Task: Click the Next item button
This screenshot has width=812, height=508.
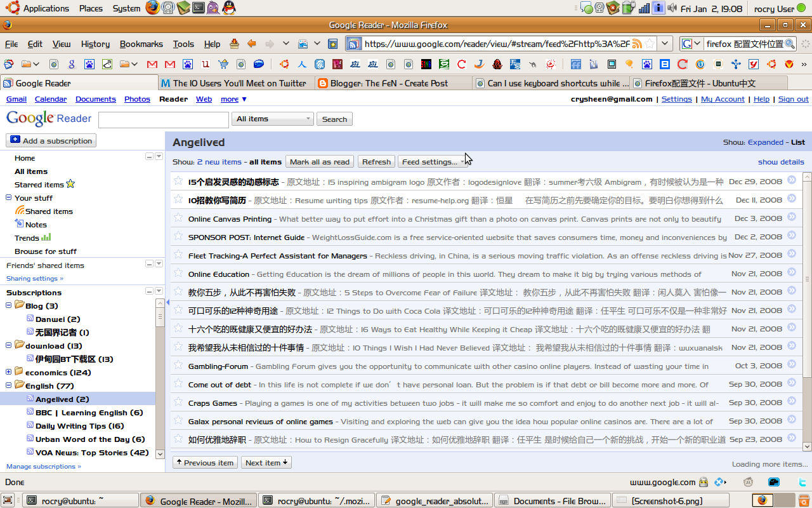Action: coord(266,462)
